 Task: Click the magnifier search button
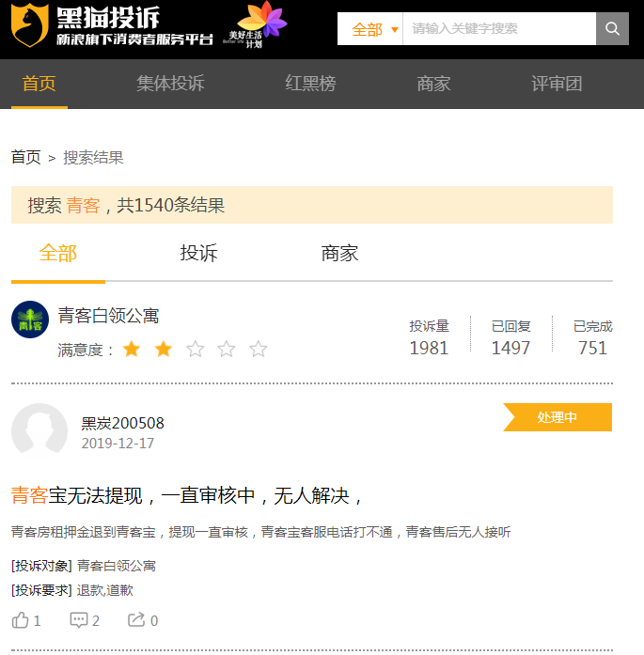point(612,28)
